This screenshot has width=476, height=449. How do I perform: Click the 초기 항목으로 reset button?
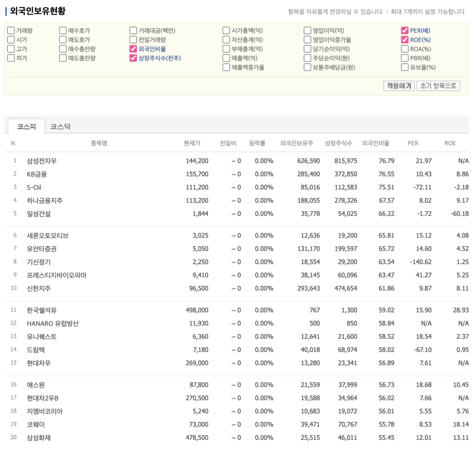pos(438,86)
